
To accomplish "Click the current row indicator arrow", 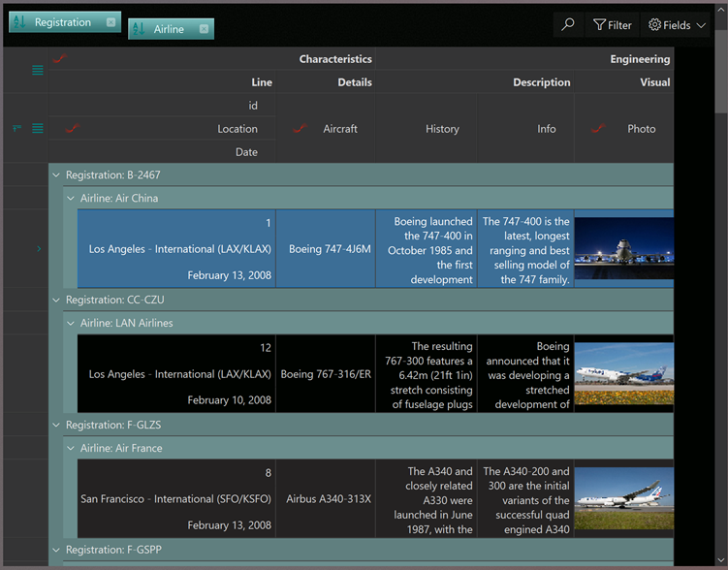I will coord(39,249).
